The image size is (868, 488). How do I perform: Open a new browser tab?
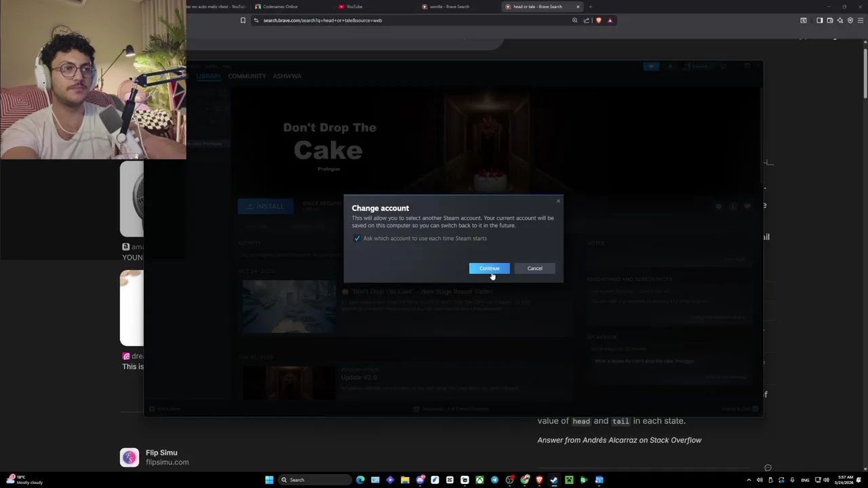(x=590, y=7)
